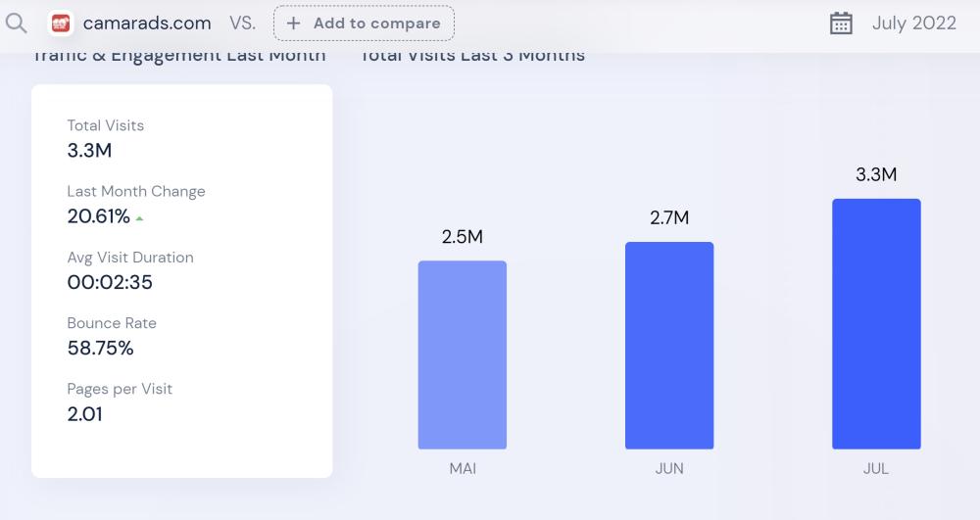Click the 3.3M label above JUL bar

pyautogui.click(x=876, y=175)
